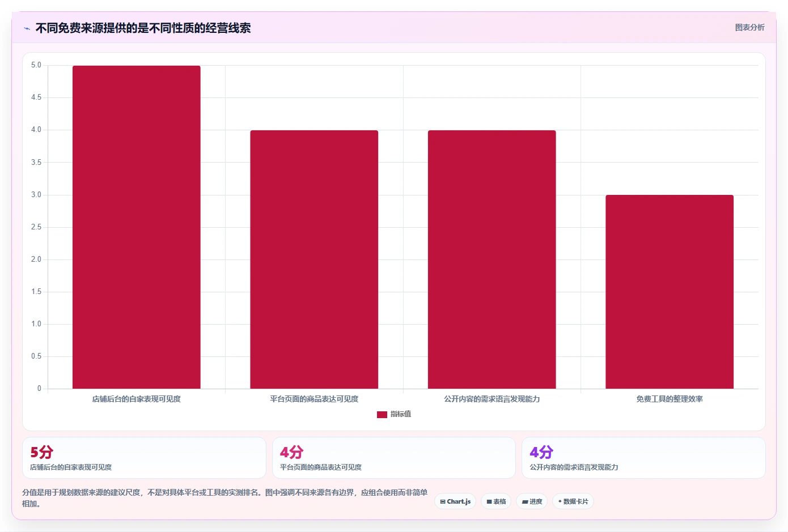The width and height of the screenshot is (788, 532).
Task: Click x-axis label 平台页面的商品表达可见度
Action: coord(314,399)
